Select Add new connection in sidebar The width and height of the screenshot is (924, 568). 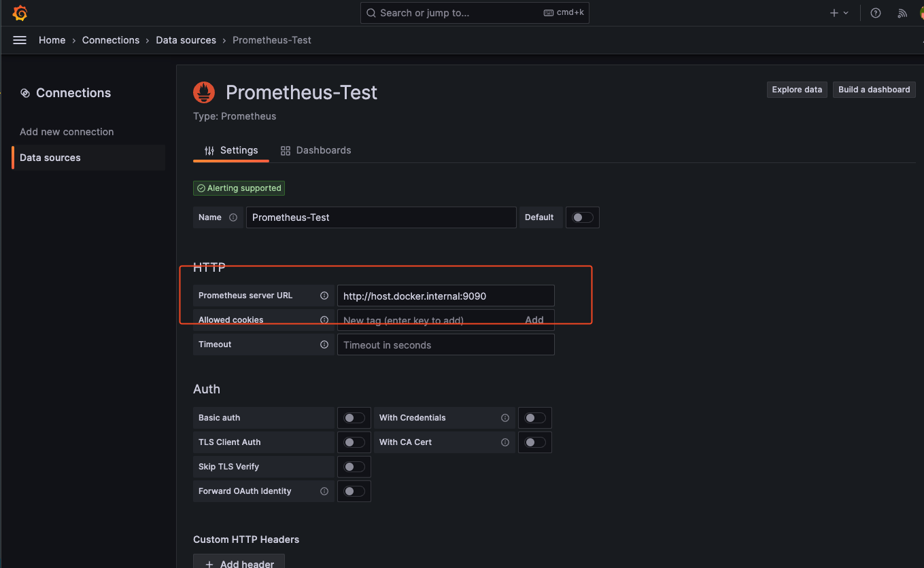click(x=67, y=132)
